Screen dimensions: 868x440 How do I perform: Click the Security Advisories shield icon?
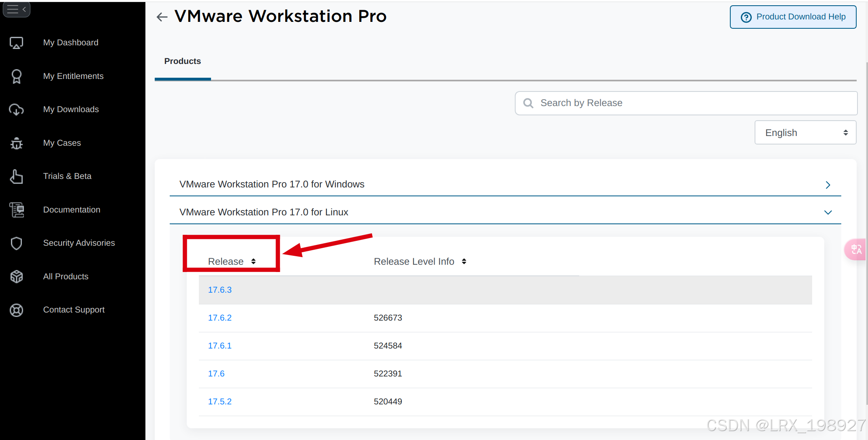coord(16,243)
